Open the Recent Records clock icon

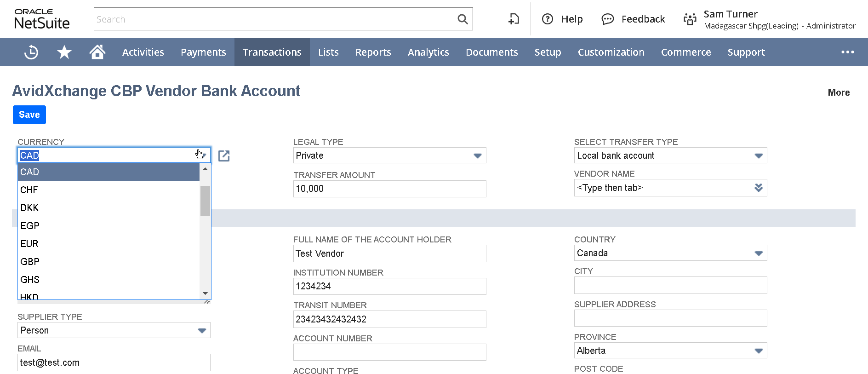(x=31, y=52)
